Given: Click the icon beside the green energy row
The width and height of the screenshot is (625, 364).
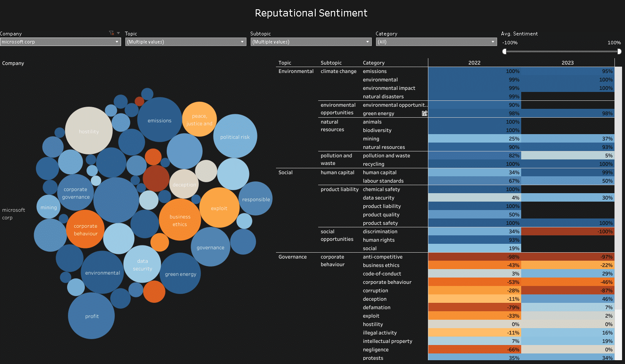Looking at the screenshot, I should 425,113.
